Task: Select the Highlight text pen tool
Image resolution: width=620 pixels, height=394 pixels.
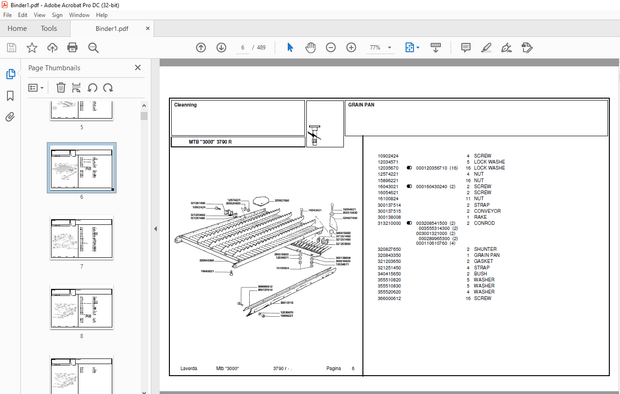Action: coord(486,47)
